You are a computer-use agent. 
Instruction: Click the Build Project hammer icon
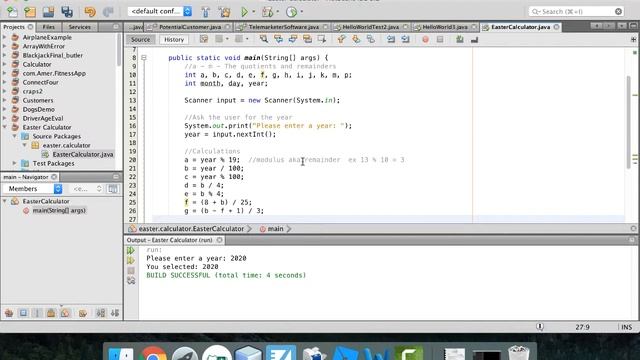coord(206,11)
